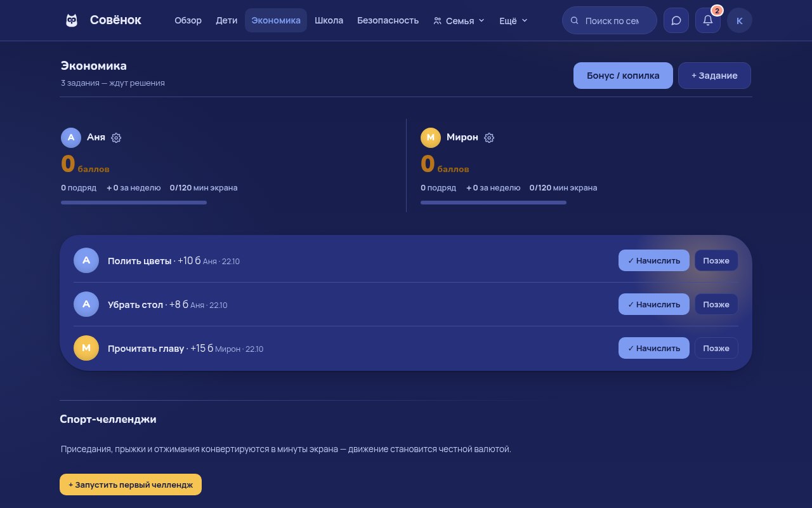Click avatar in Убрать стол row
The image size is (812, 508).
[86, 304]
